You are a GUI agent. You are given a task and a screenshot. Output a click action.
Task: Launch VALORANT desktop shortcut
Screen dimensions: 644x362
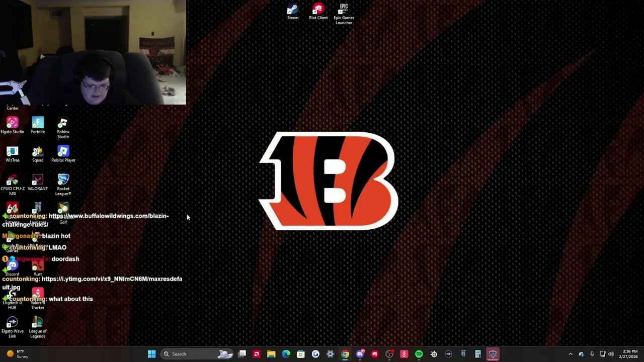[x=38, y=182]
